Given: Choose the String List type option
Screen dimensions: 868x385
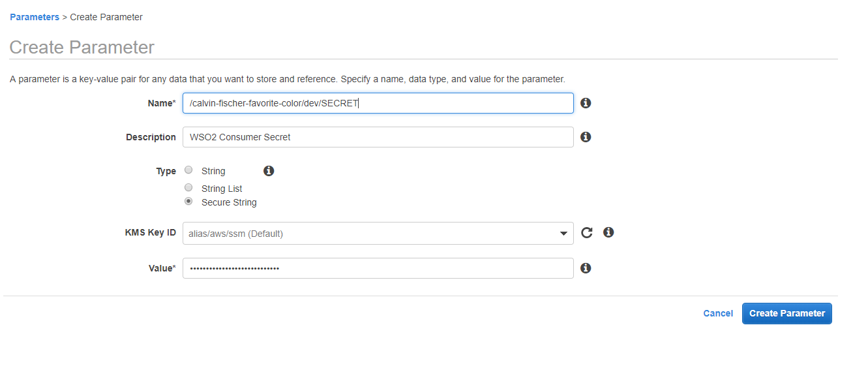Looking at the screenshot, I should (x=188, y=187).
